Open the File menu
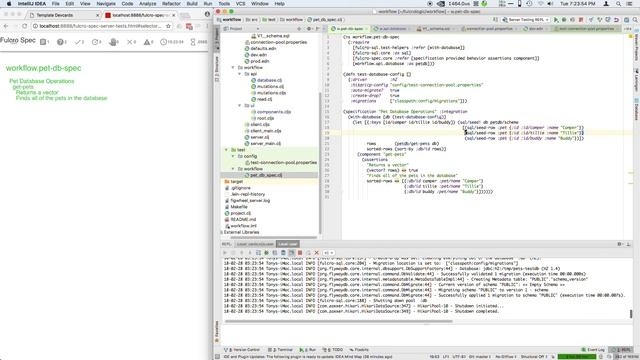This screenshot has height=360, width=640. click(56, 4)
